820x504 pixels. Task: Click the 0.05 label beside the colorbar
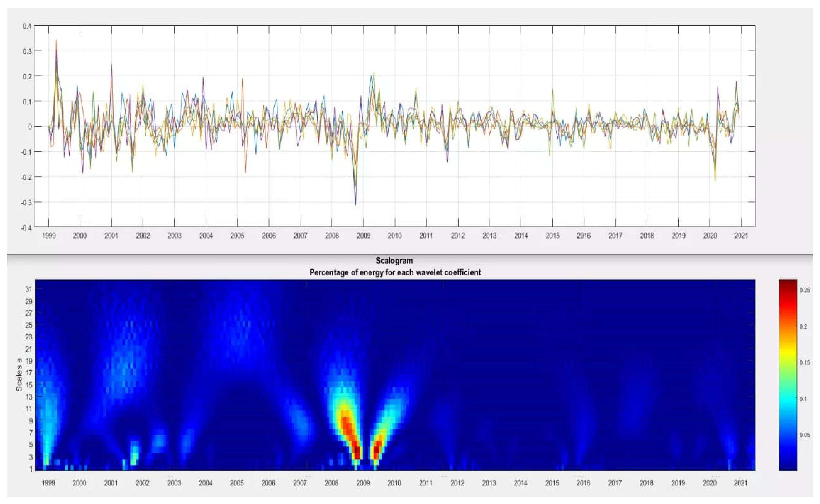[x=805, y=435]
